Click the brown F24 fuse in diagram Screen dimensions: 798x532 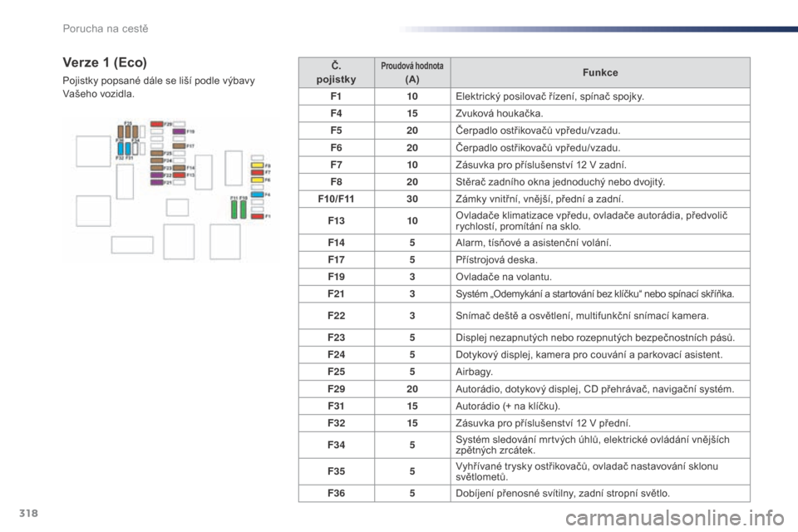157,160
